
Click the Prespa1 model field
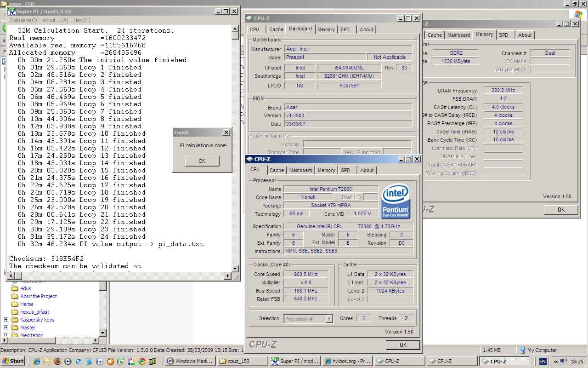[x=325, y=57]
